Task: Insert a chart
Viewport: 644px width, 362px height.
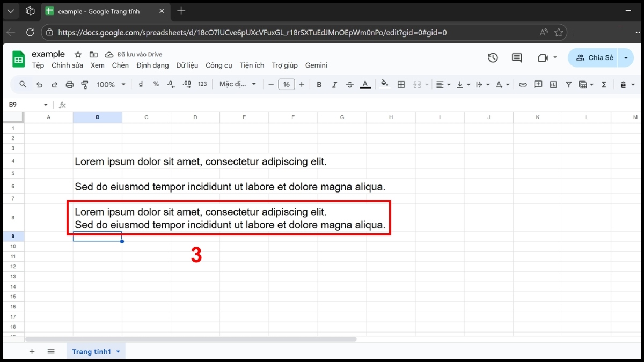Action: 553,85
